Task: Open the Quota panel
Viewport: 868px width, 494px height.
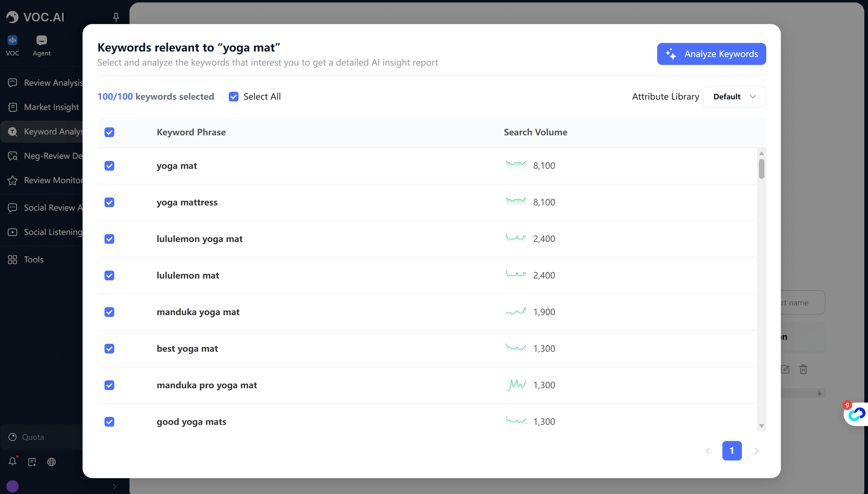Action: coord(33,437)
